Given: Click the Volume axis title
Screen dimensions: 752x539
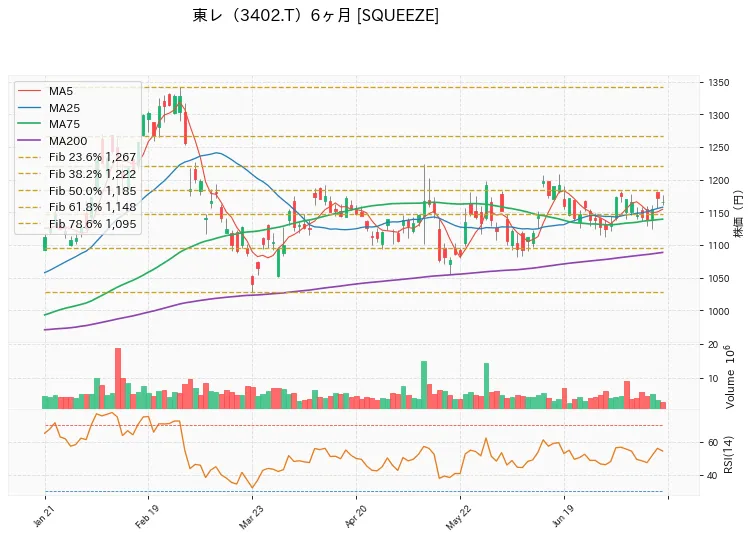Looking at the screenshot, I should click(x=729, y=377).
